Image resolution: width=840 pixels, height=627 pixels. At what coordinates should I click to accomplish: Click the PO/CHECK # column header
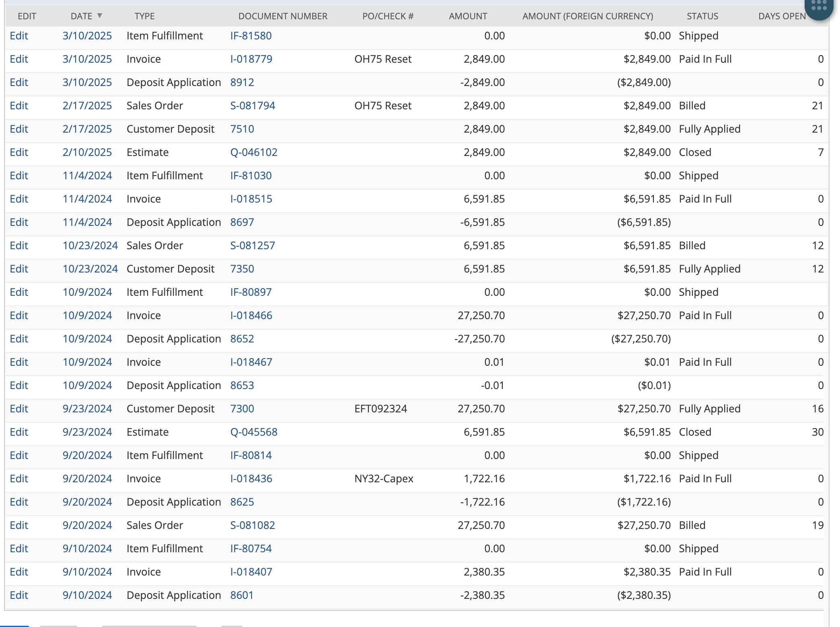coord(388,16)
